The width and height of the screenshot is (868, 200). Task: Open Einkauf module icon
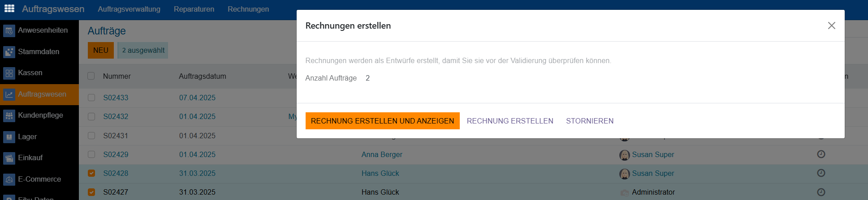pyautogui.click(x=9, y=158)
